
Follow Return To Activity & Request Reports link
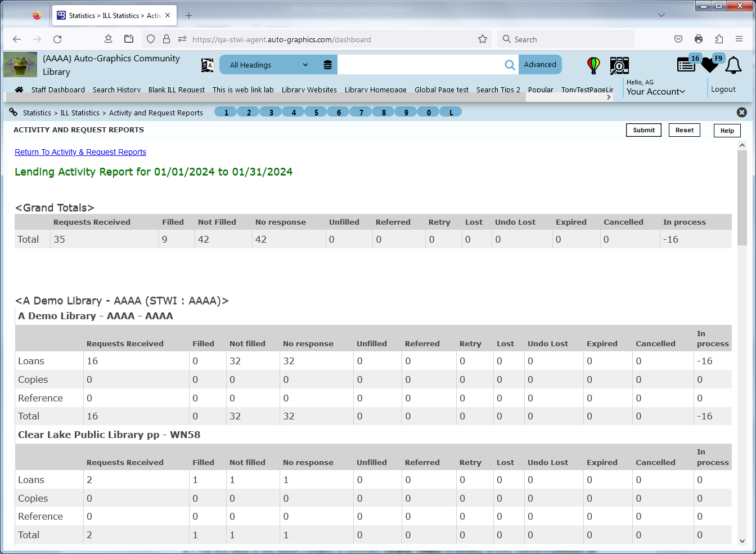(80, 152)
